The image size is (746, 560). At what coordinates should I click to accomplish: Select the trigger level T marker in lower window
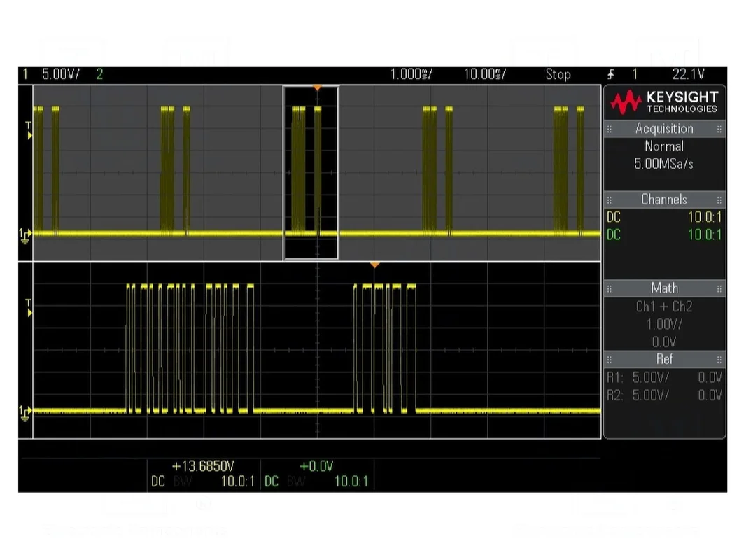(29, 307)
